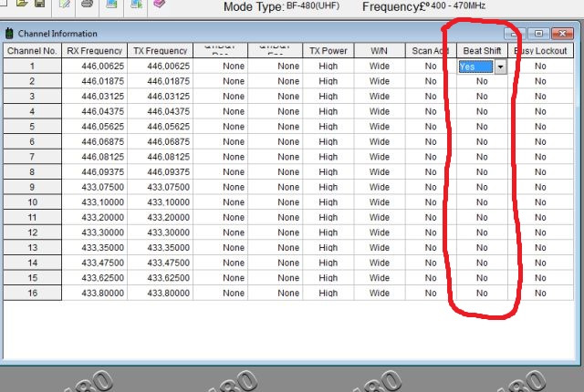
Task: Maximize the Channel Information window
Action: (x=539, y=34)
